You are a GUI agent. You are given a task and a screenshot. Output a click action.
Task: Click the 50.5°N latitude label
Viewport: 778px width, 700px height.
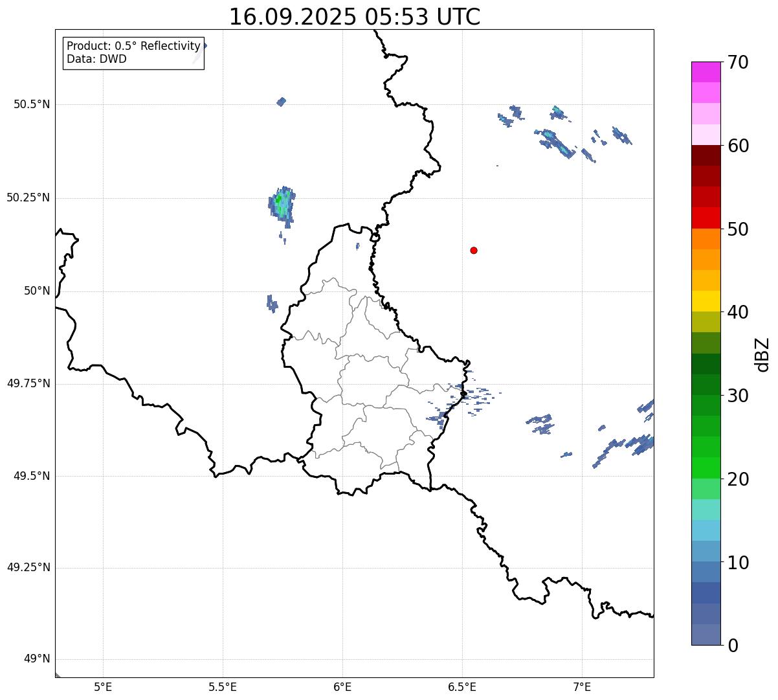coord(32,104)
